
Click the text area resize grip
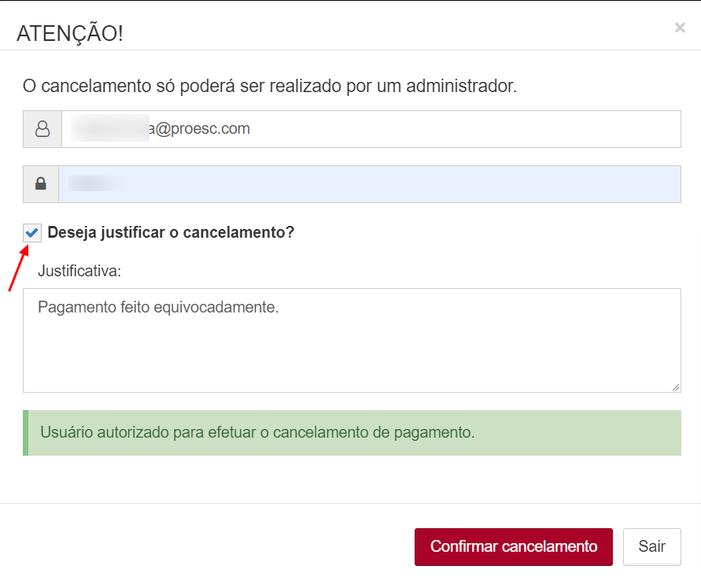[676, 387]
